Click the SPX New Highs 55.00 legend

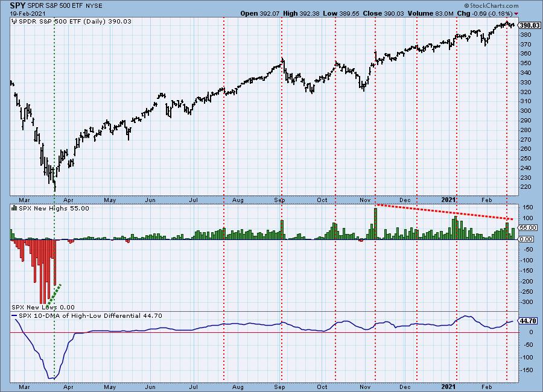54,209
